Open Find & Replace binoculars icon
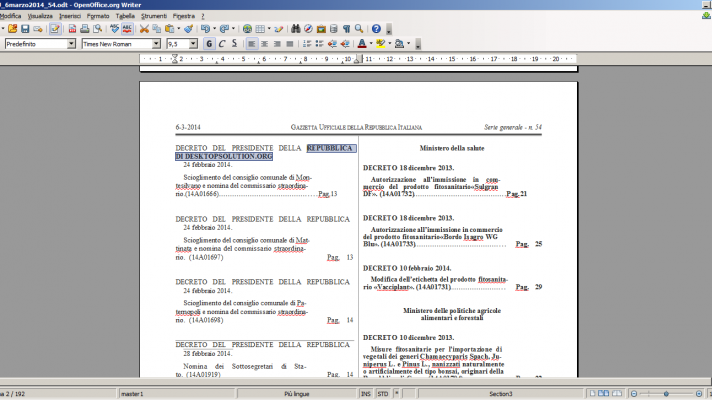 point(296,29)
